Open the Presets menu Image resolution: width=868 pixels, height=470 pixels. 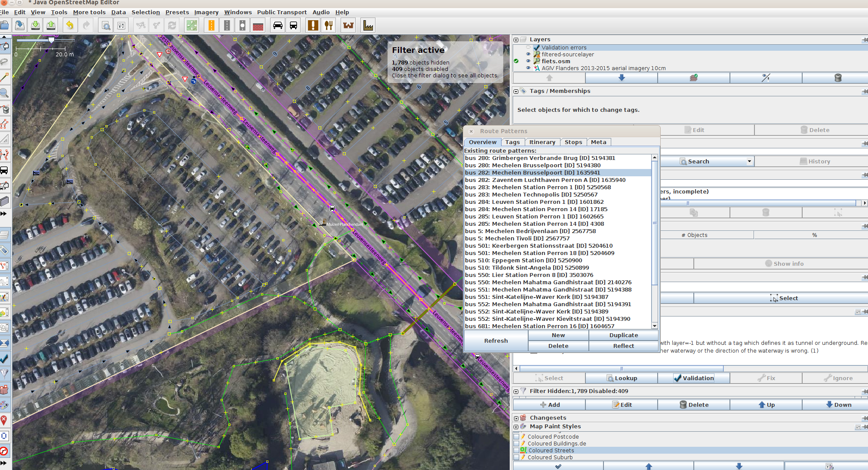(x=177, y=12)
